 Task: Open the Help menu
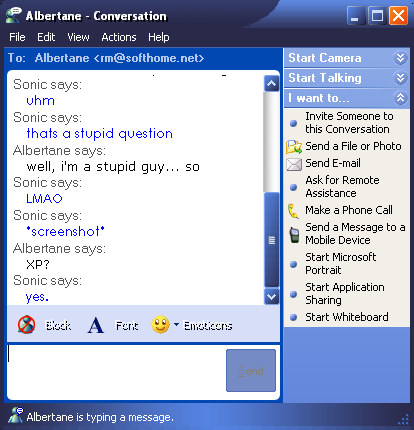pos(159,37)
